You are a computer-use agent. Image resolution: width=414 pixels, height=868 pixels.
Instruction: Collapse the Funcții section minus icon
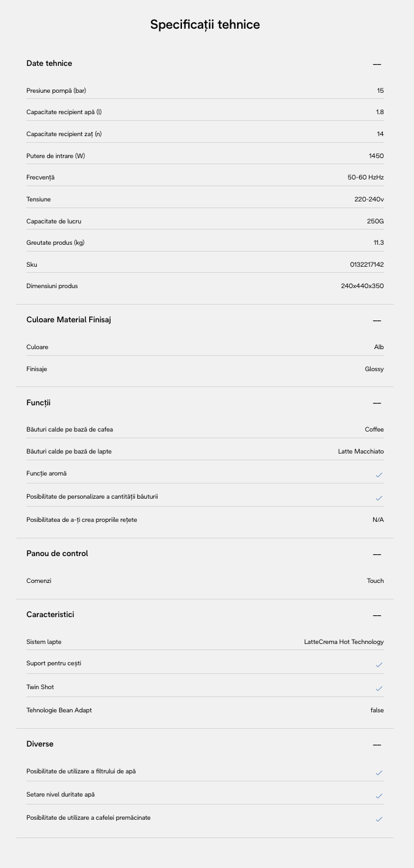tap(377, 403)
